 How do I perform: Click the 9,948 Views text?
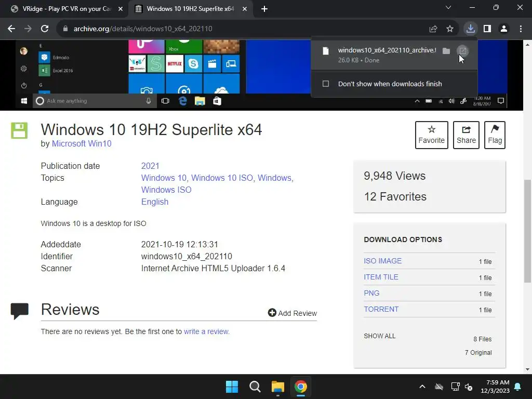point(395,176)
